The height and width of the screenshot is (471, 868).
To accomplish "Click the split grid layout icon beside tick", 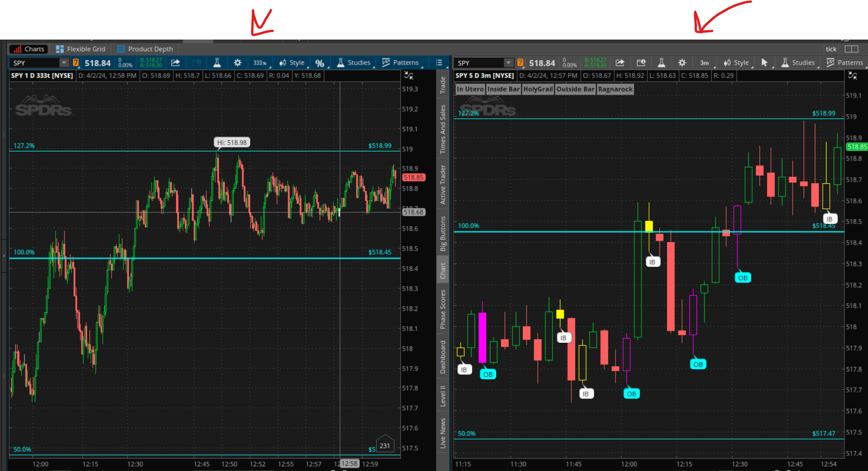I will tap(852, 49).
